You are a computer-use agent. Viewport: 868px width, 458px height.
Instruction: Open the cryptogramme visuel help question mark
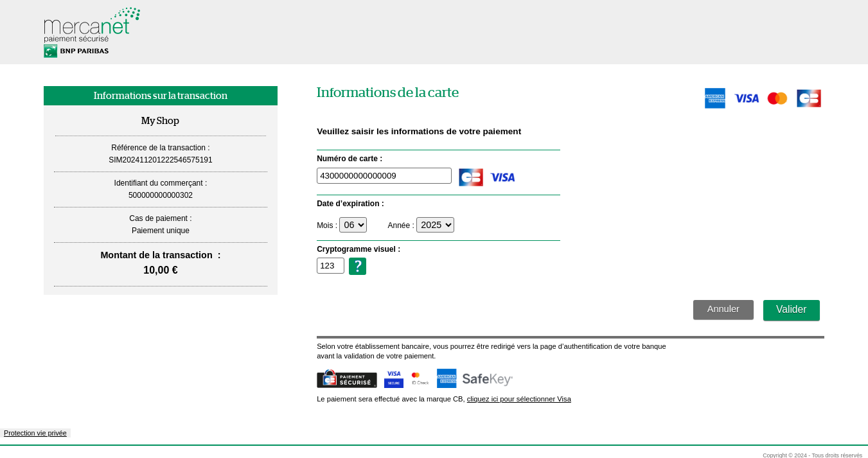[x=357, y=266]
